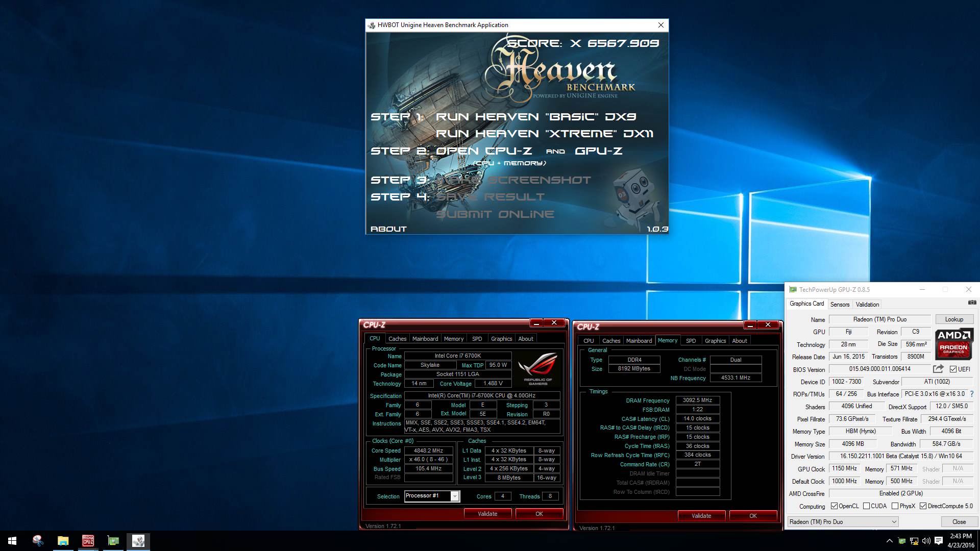This screenshot has height=551, width=980.
Task: Click the Driver Version field in GPU-Z
Action: (901, 456)
